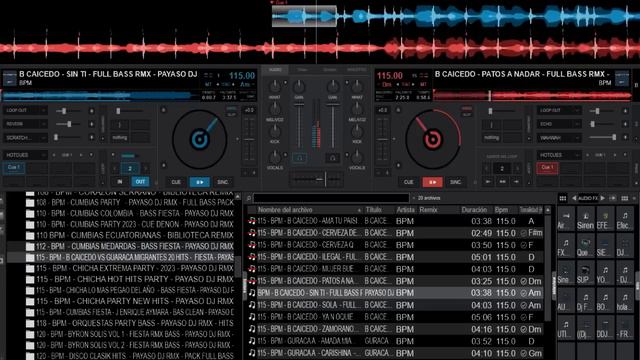Toggle right deck MT master tempo
This screenshot has width=640, height=360.
pos(423,84)
